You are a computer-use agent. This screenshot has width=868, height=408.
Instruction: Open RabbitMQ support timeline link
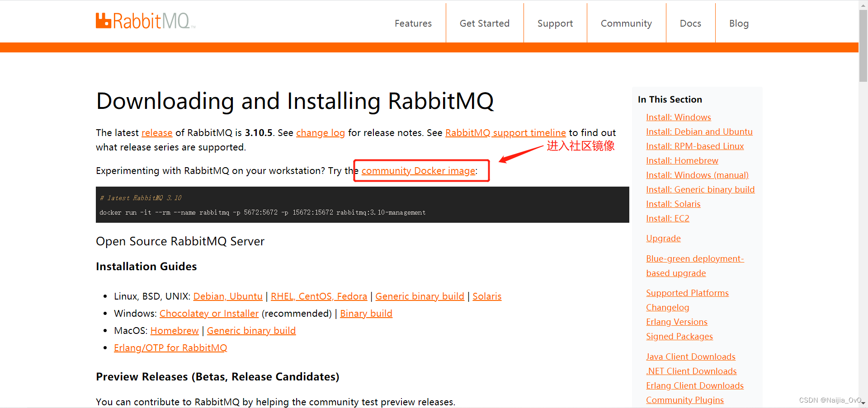coord(505,133)
